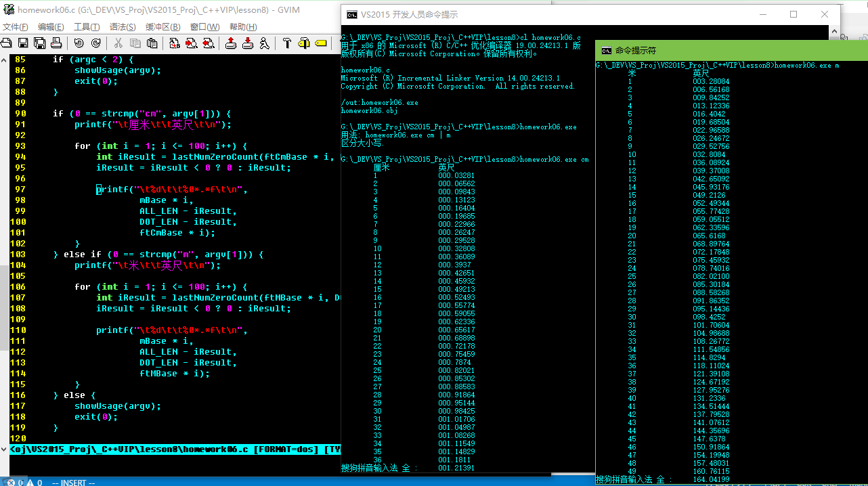Click the Find Previous toolbar icon
The width and height of the screenshot is (868, 486).
tap(209, 43)
